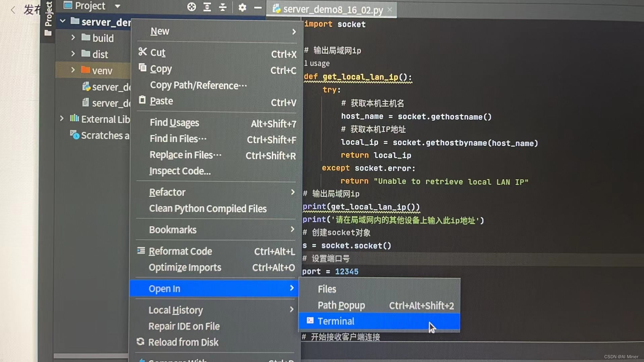Open the Project view mode dropdown arrow
This screenshot has width=644, height=362.
point(117,6)
